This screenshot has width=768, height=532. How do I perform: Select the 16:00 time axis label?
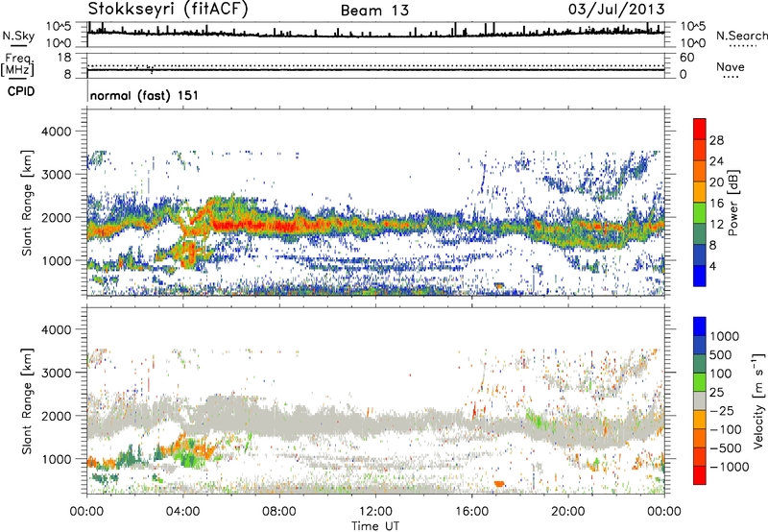tap(472, 512)
